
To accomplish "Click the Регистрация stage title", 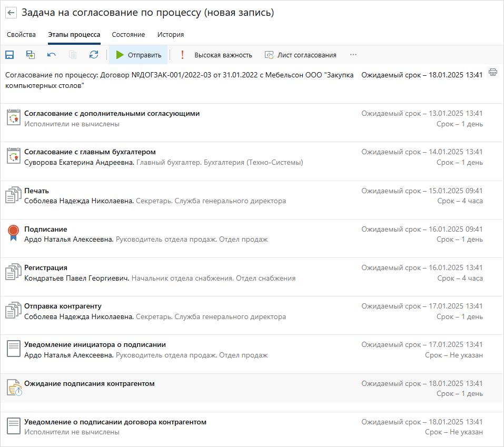I will point(46,267).
